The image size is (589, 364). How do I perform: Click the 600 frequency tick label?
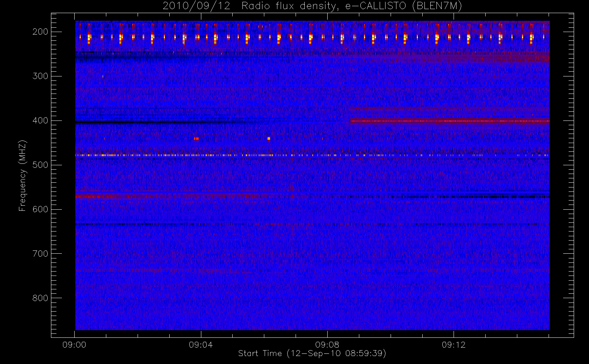pyautogui.click(x=40, y=209)
